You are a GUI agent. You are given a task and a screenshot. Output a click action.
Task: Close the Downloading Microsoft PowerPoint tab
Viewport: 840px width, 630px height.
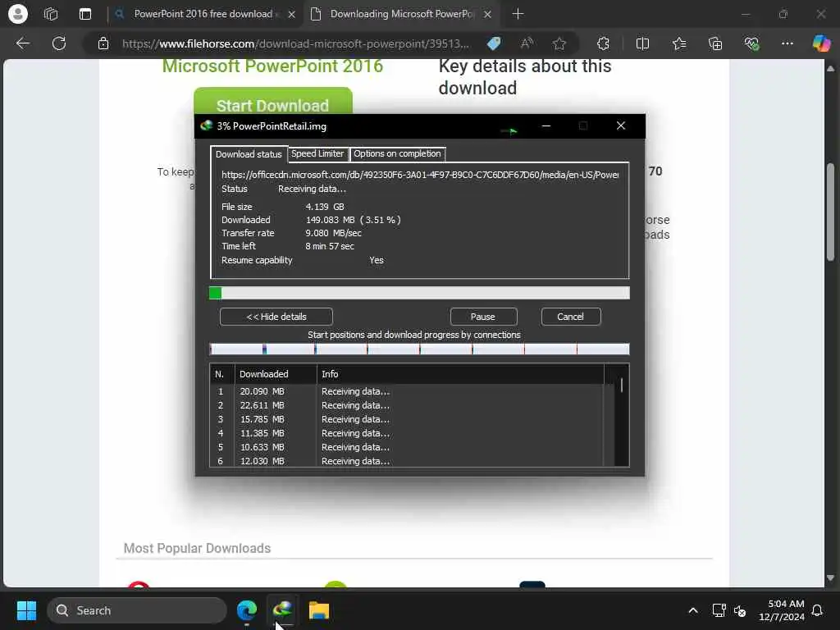(x=487, y=15)
